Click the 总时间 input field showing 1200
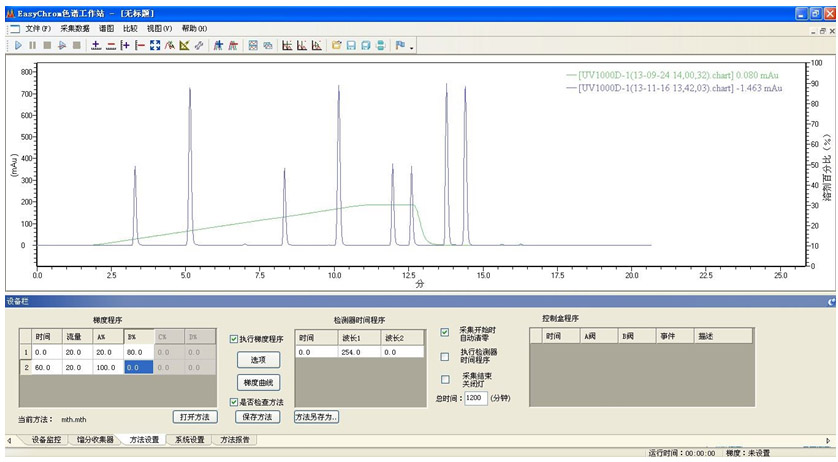Screen dimensions: 838x462 [476, 398]
